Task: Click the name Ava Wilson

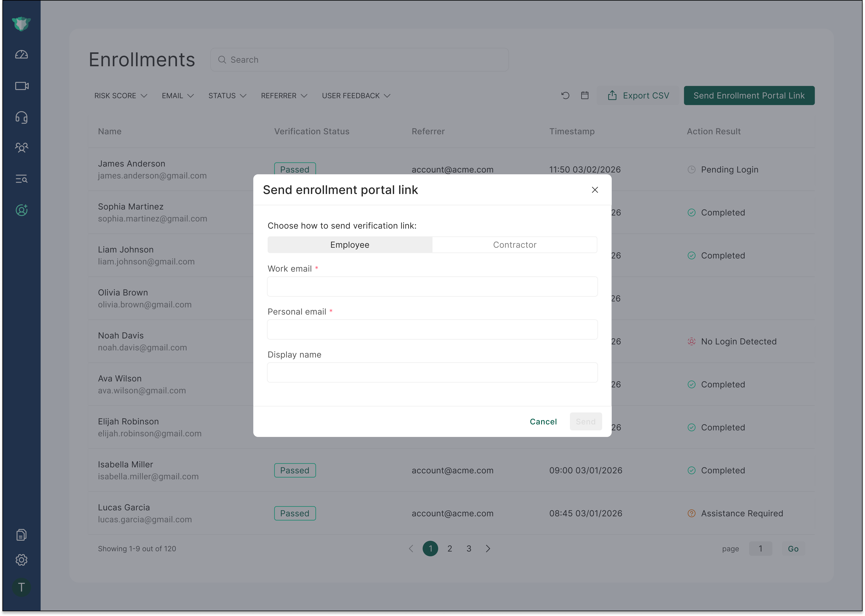Action: (x=120, y=379)
